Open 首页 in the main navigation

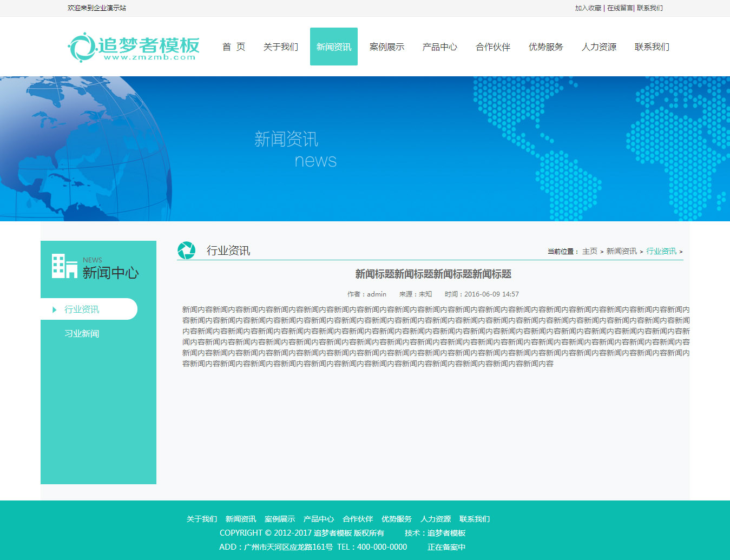[234, 47]
